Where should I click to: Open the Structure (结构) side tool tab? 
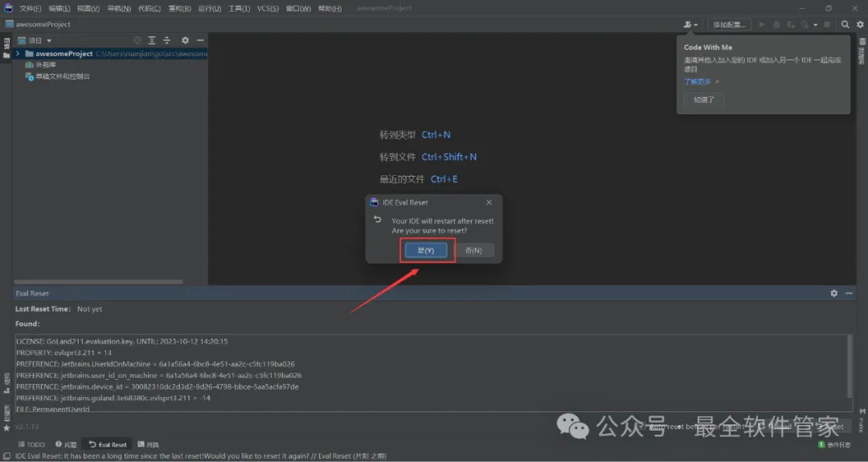[6, 383]
